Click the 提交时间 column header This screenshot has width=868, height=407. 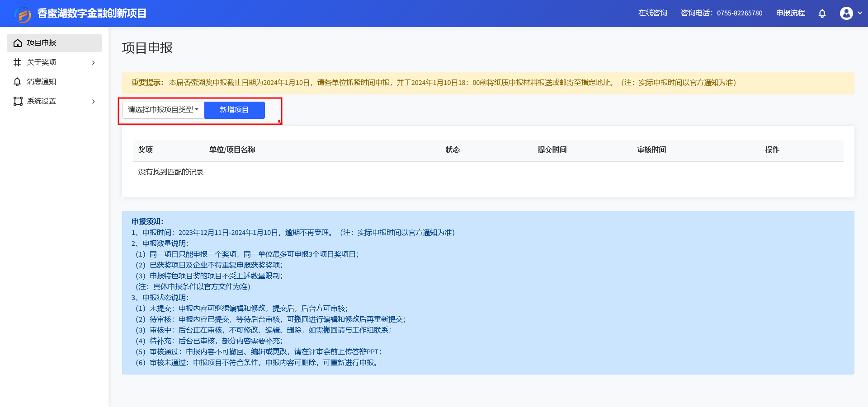552,150
